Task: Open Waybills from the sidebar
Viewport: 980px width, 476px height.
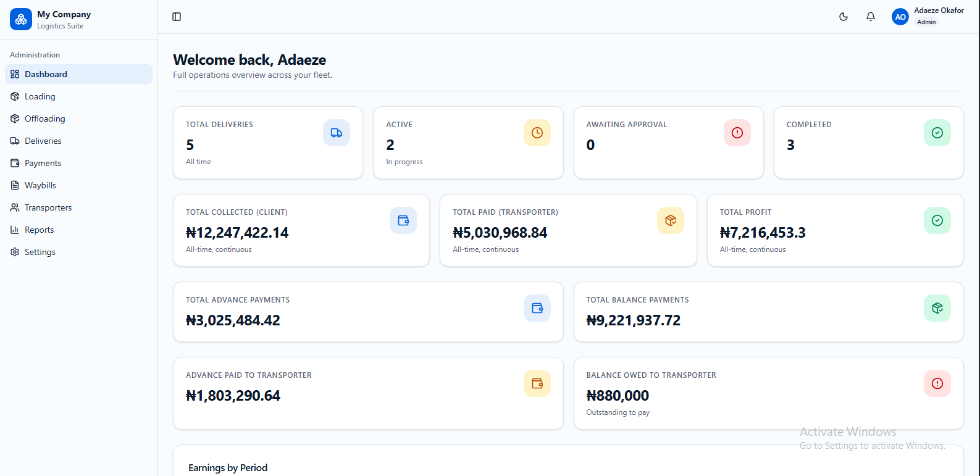Action: [78, 185]
